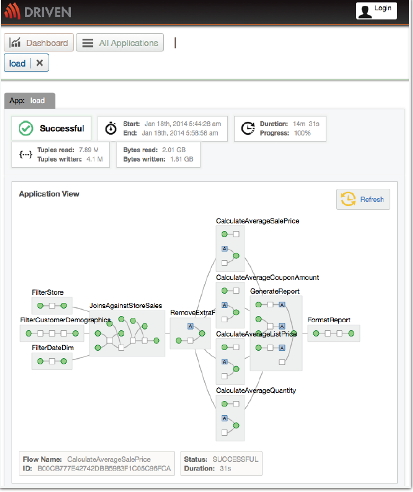
Task: Select the FilterDateDim flow node
Action: click(x=52, y=361)
